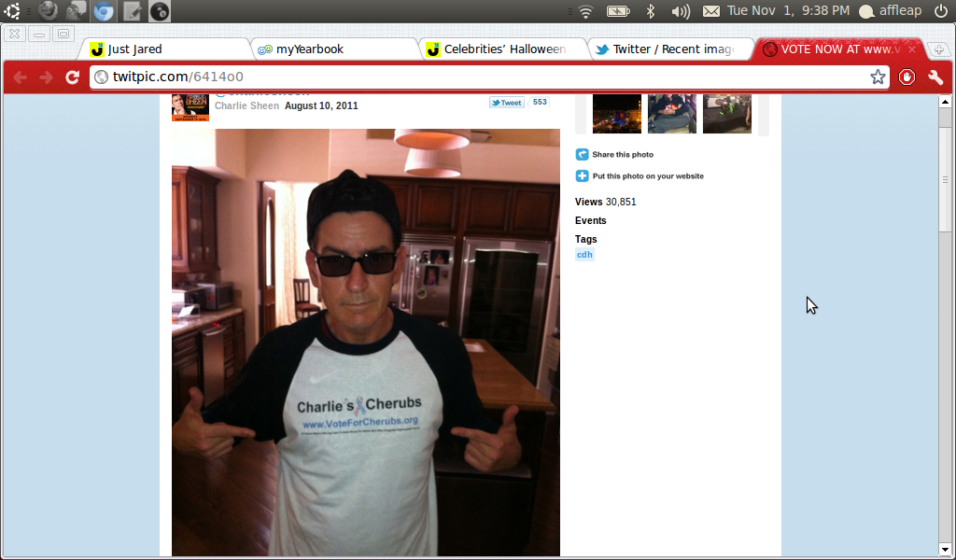Select the cdh tag

click(x=584, y=255)
